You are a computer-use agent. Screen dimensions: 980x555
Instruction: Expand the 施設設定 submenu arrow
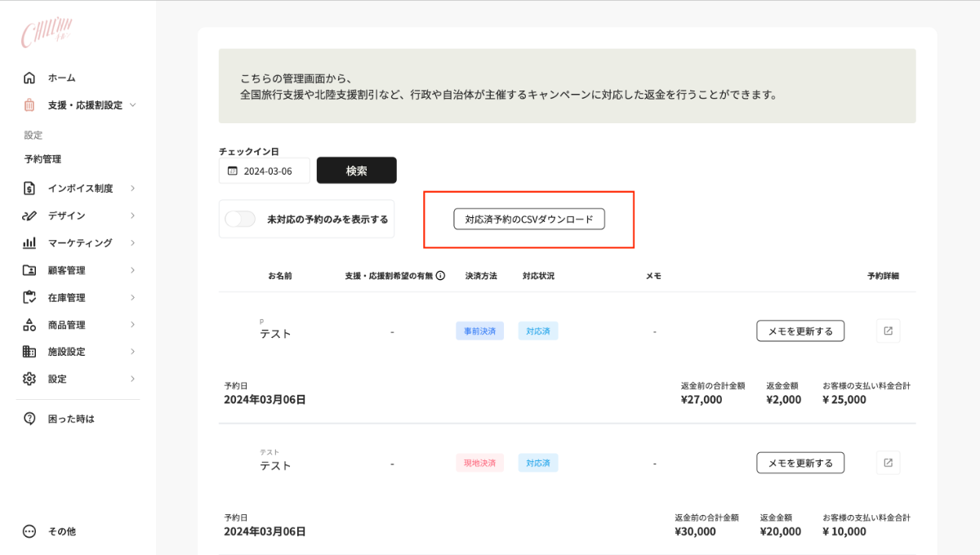[x=132, y=352]
